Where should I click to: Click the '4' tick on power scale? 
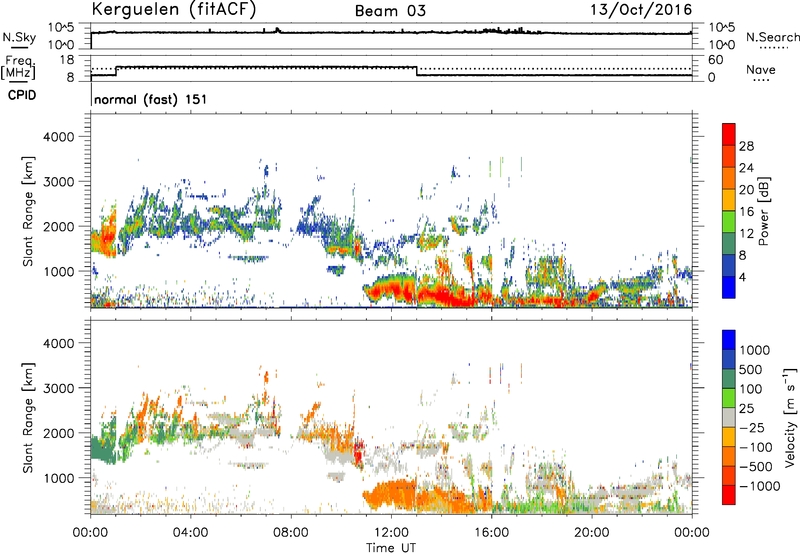743,277
